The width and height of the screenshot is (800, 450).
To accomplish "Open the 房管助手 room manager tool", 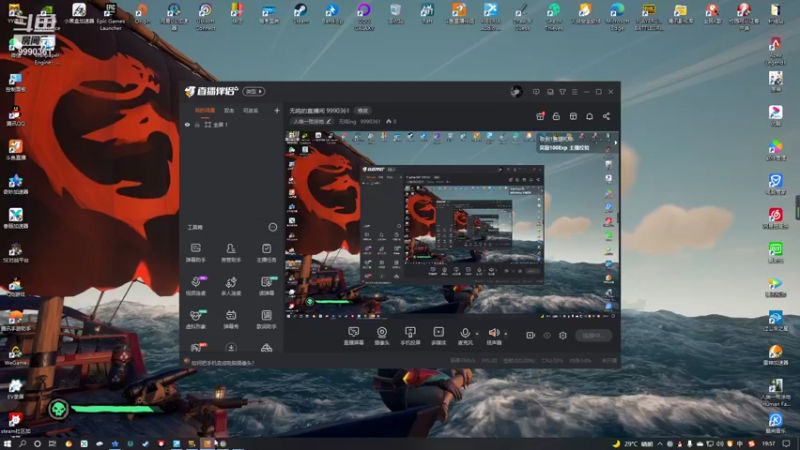I will (231, 253).
